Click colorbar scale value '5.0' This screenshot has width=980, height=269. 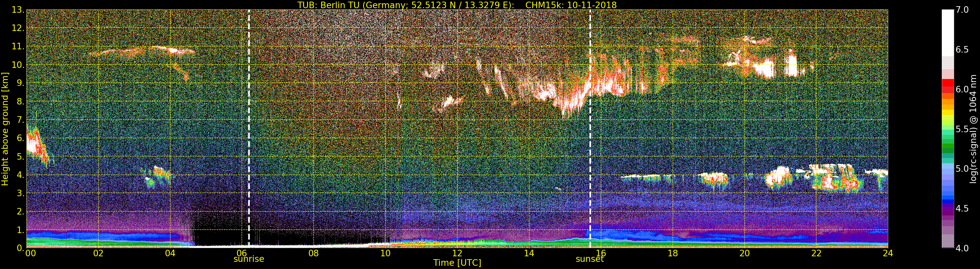[x=962, y=168]
